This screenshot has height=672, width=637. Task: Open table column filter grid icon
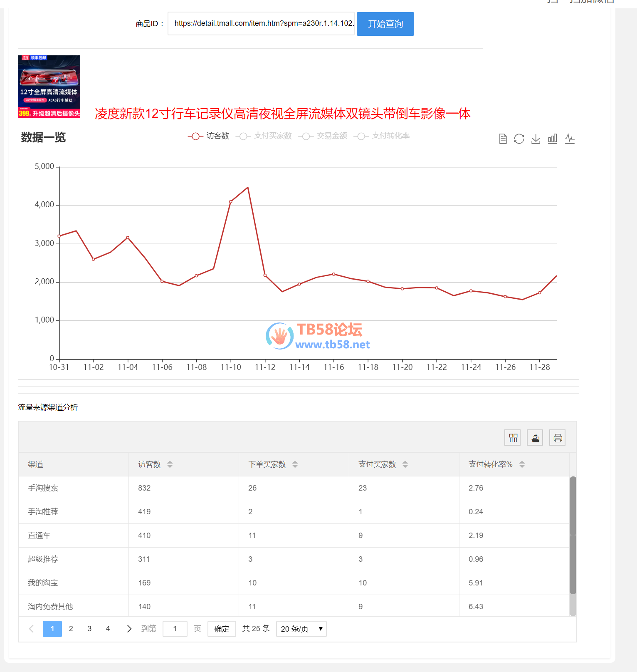tap(513, 438)
